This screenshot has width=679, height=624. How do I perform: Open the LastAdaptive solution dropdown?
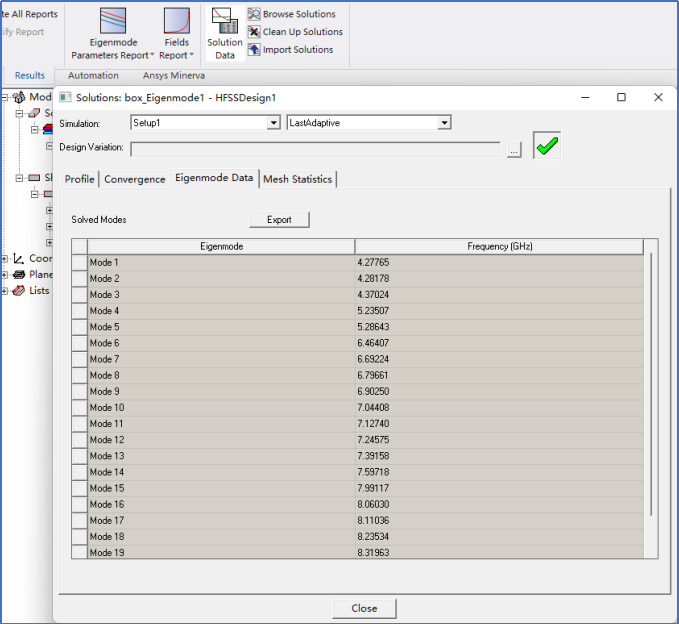[x=444, y=123]
